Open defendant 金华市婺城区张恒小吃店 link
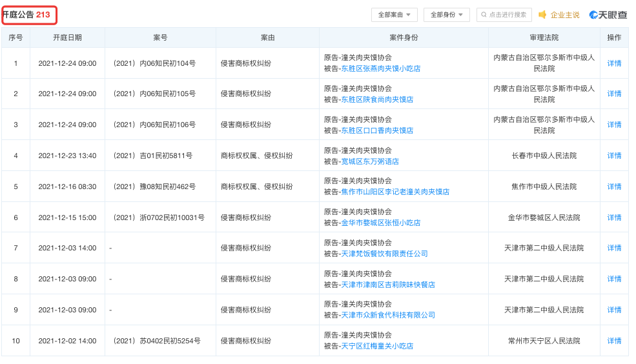This screenshot has height=364, width=636. point(380,223)
